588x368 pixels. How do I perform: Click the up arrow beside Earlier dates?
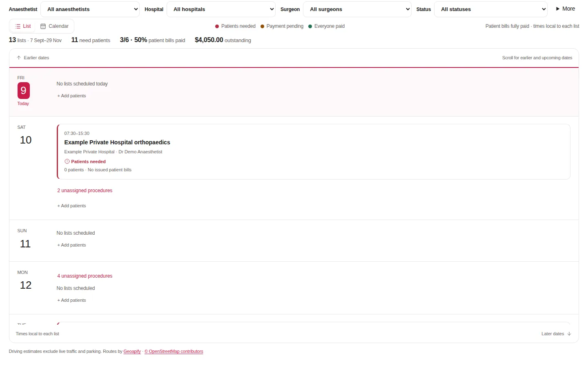coord(19,58)
